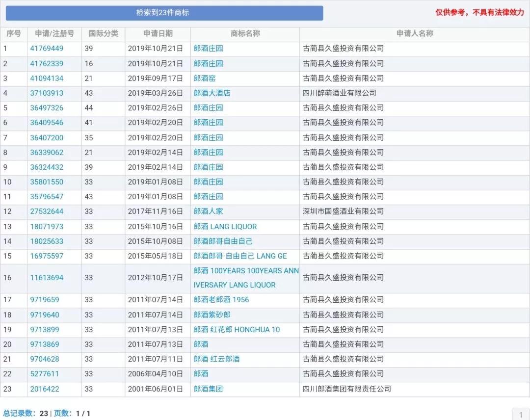The image size is (530, 420).
Task: Click trademark name 郎酒窖
Action: coord(205,79)
